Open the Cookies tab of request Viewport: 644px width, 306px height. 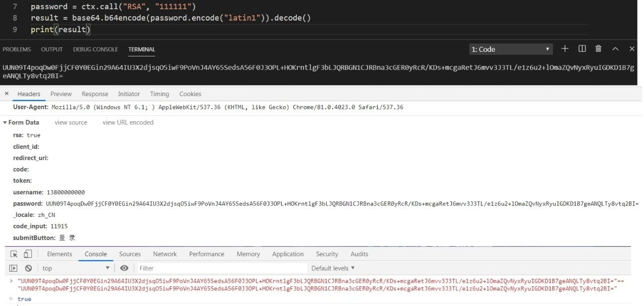point(190,94)
